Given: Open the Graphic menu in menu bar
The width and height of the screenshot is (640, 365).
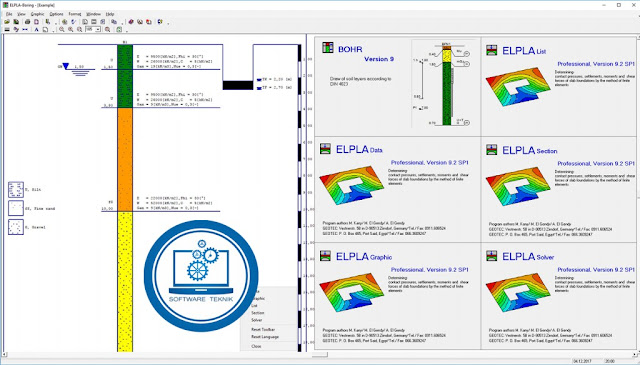Looking at the screenshot, I should pyautogui.click(x=37, y=14).
